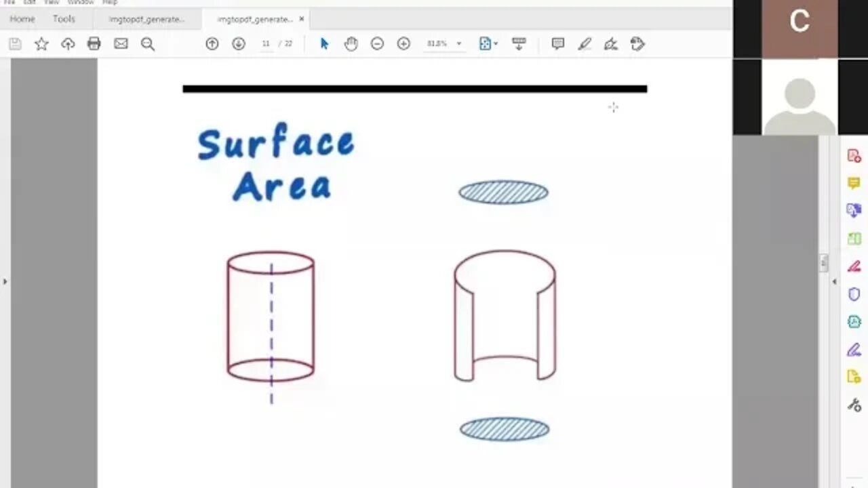Image resolution: width=868 pixels, height=488 pixels.
Task: Close the active document tab
Action: click(302, 19)
